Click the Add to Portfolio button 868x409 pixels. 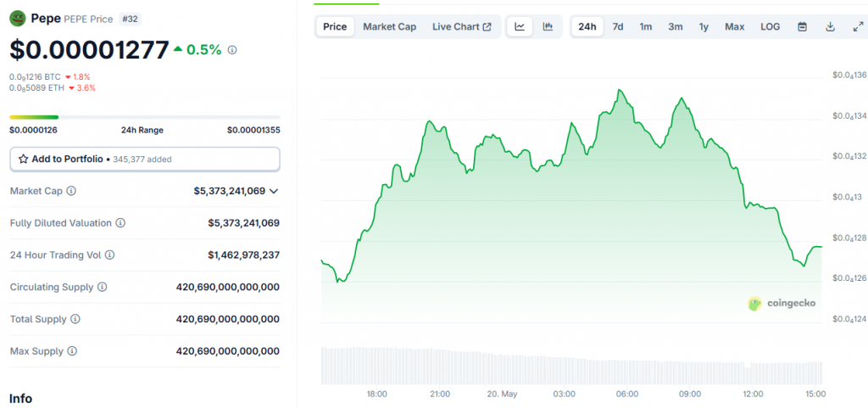click(145, 159)
